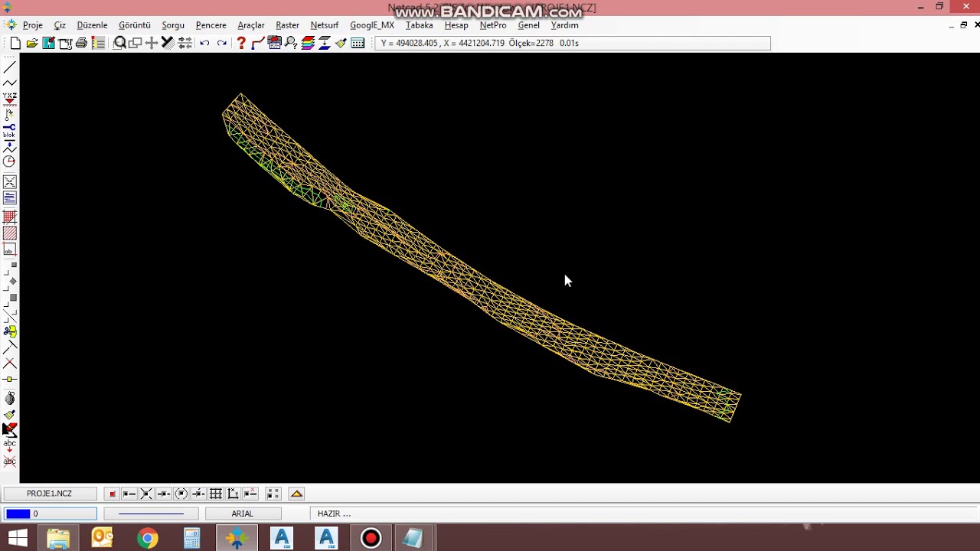980x551 pixels.
Task: Expand the yellow triangle arrow button
Action: (x=296, y=494)
